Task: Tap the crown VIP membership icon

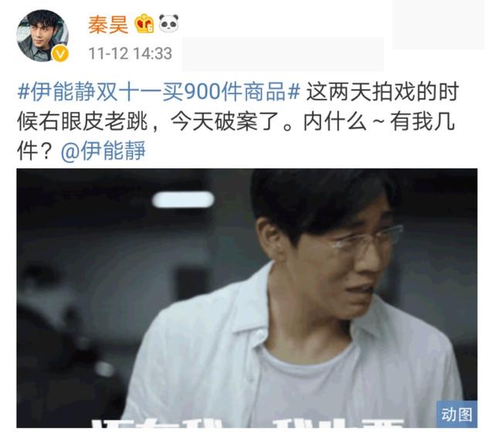Action: click(144, 24)
